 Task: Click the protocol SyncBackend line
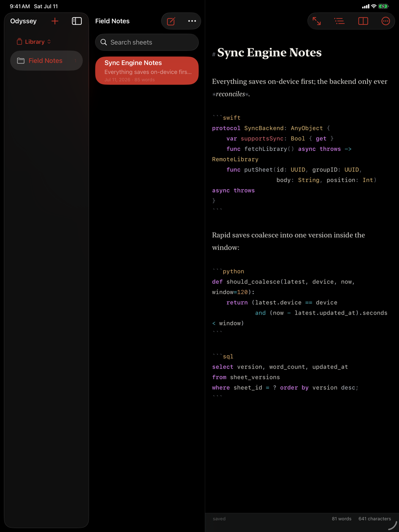(x=271, y=128)
